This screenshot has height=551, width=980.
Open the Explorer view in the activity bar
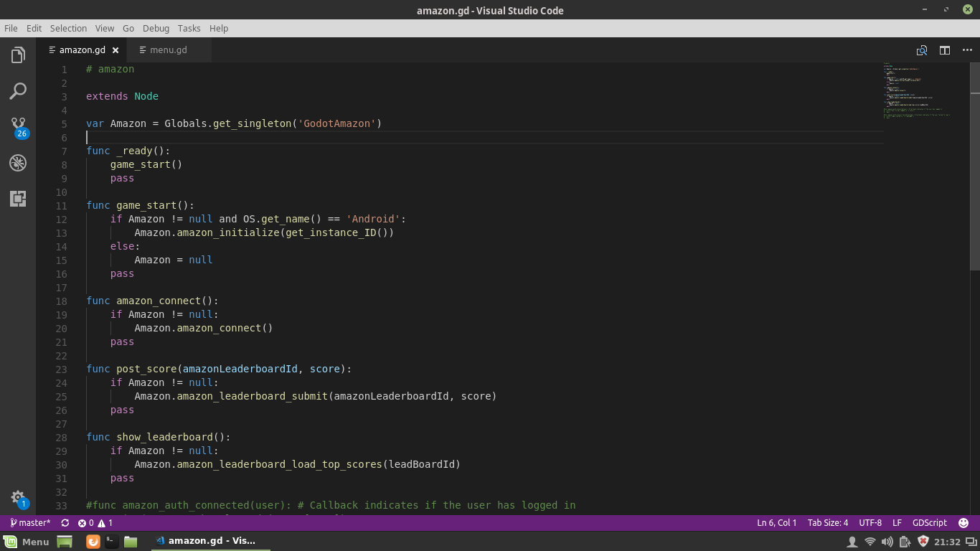tap(18, 55)
